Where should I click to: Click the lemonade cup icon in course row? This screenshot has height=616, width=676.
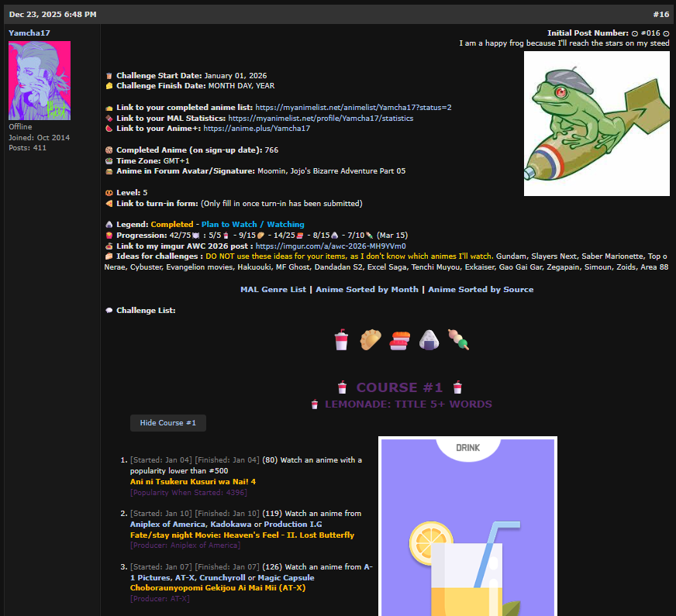[x=341, y=340]
